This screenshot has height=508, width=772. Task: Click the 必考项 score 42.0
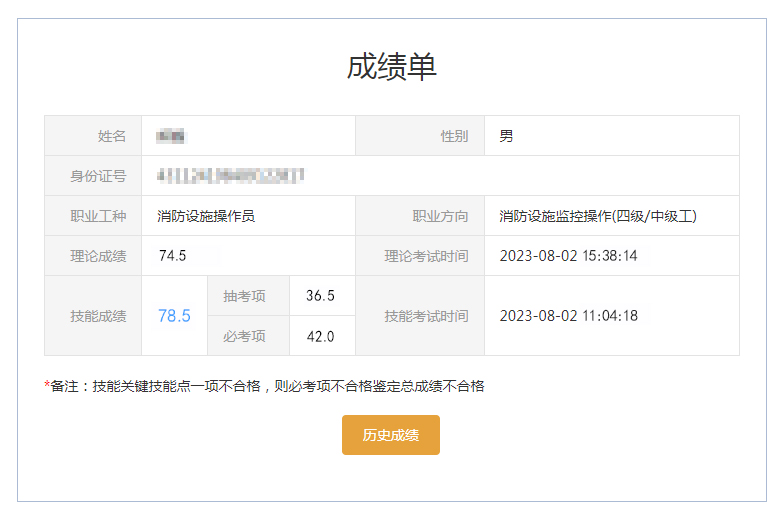(x=320, y=336)
